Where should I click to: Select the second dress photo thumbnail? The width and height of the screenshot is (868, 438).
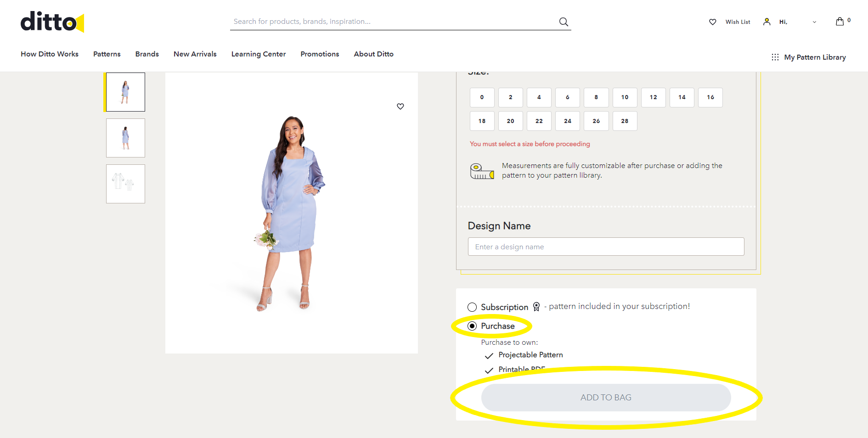click(125, 138)
